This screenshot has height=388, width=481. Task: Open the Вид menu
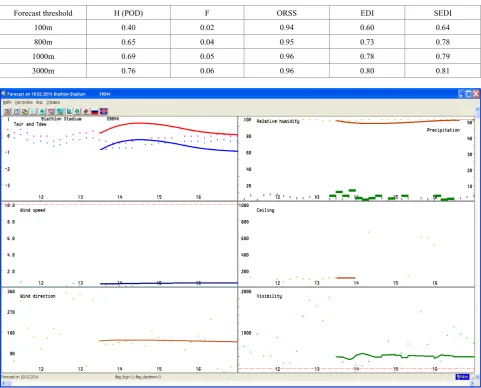tap(39, 102)
